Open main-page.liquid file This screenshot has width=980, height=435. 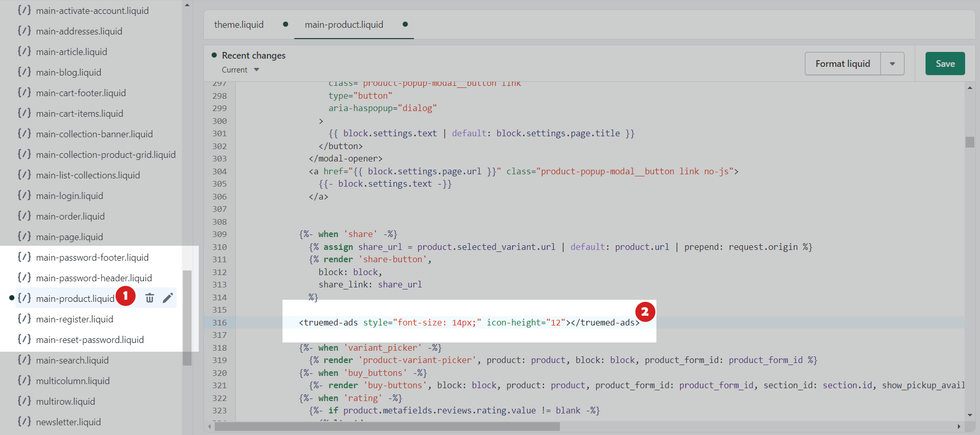point(69,237)
